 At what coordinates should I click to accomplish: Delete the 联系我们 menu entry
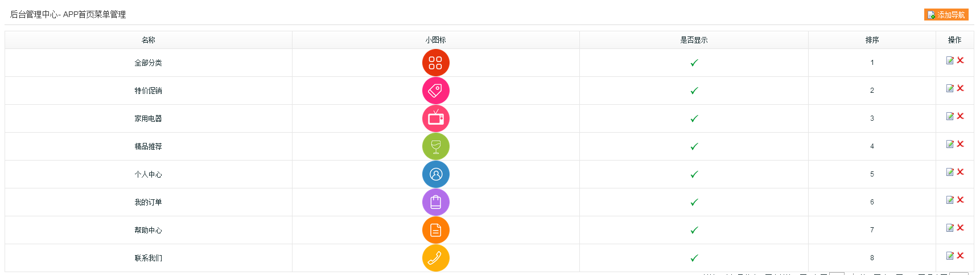(x=960, y=256)
